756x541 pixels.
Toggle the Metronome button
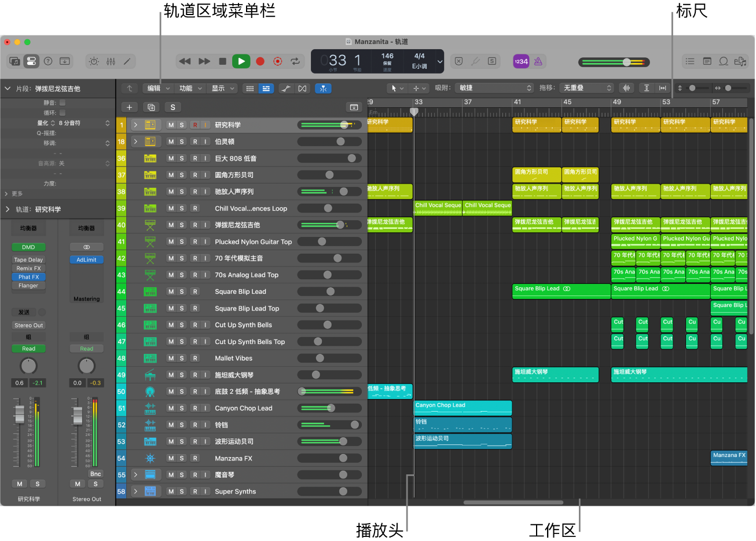coord(538,61)
